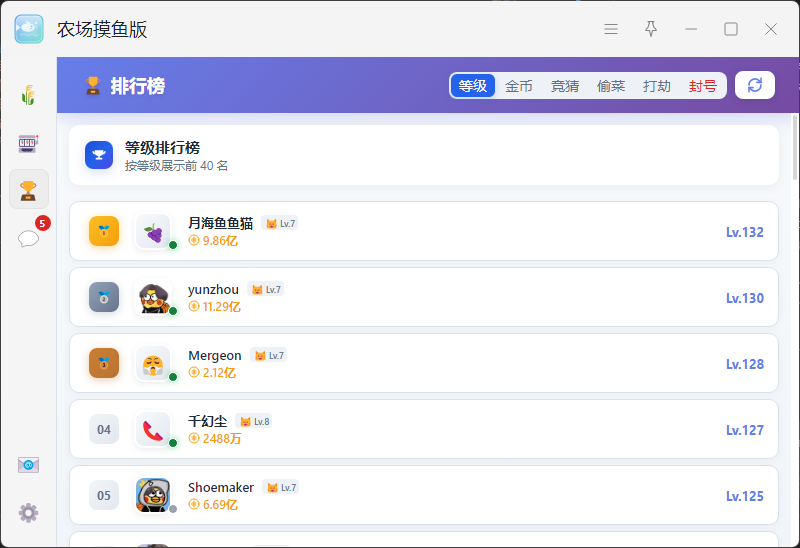800x548 pixels.
Task: Click the Lv.132 level value
Action: point(745,232)
